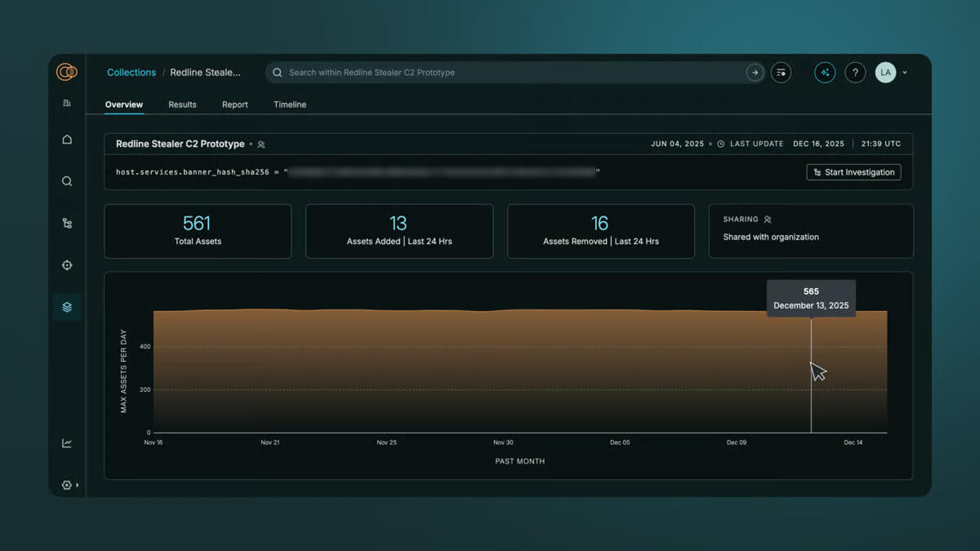Open the hierarchy tree icon in sidebar

click(x=67, y=223)
